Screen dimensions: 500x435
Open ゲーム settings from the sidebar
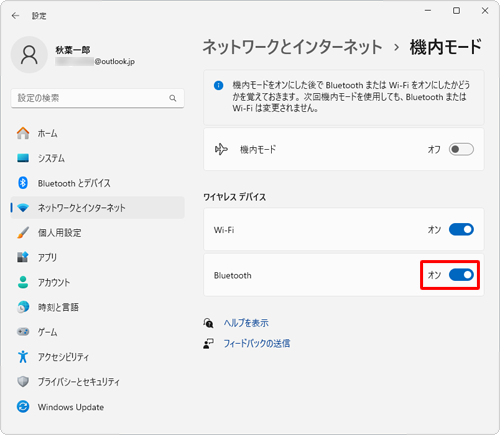[98, 332]
